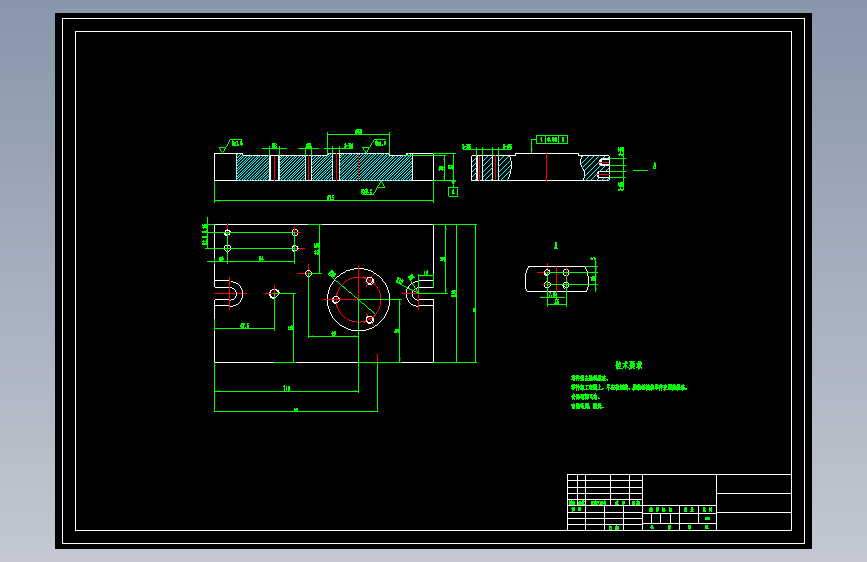Select the single hole between the left slot and the circle
The width and height of the screenshot is (867, 562).
click(274, 294)
